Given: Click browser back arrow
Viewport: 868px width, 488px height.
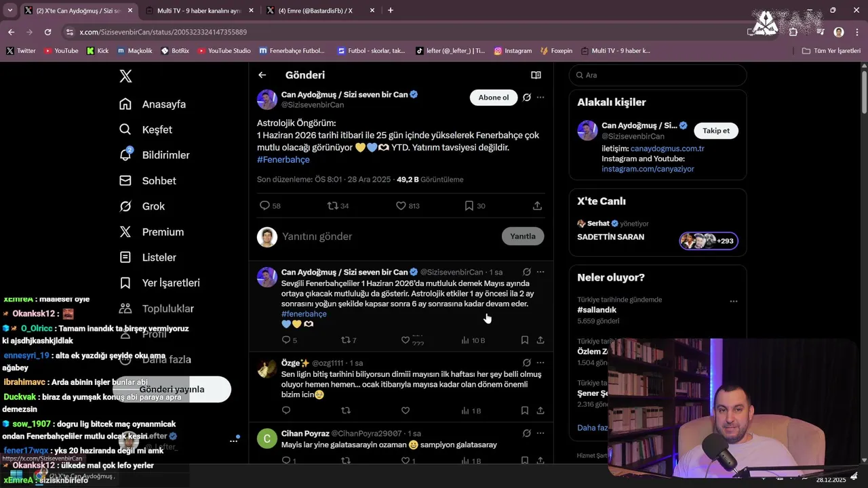Looking at the screenshot, I should tap(11, 32).
